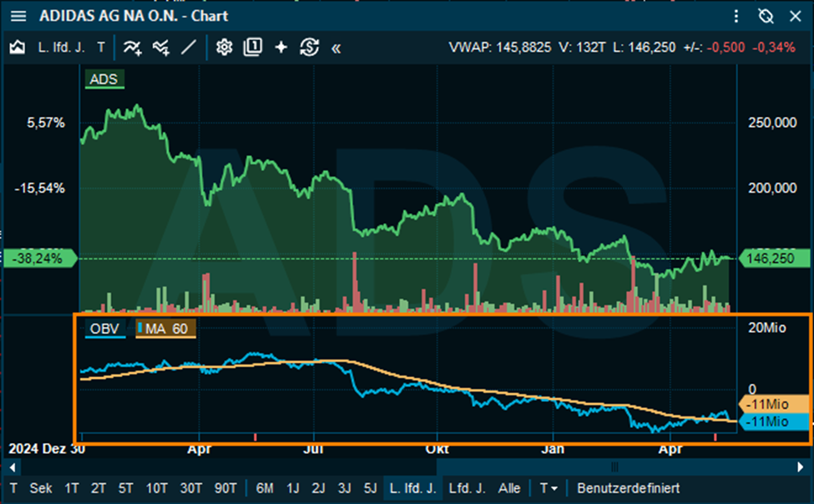The width and height of the screenshot is (814, 504).
Task: Click the -38,24% percentage tag
Action: click(x=39, y=259)
